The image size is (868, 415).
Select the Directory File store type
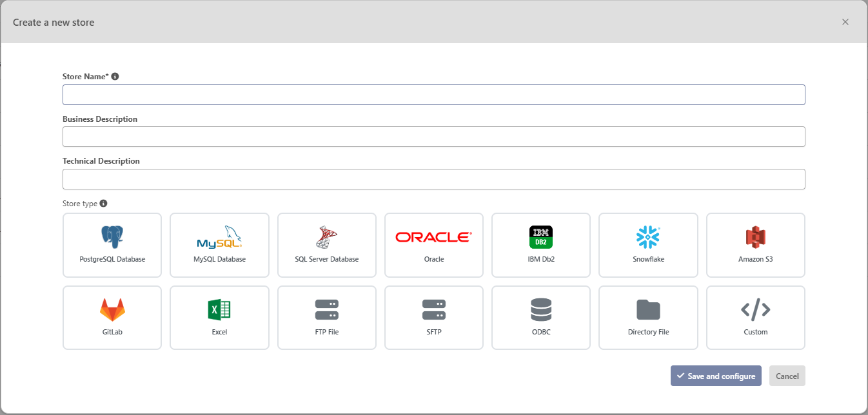click(648, 318)
